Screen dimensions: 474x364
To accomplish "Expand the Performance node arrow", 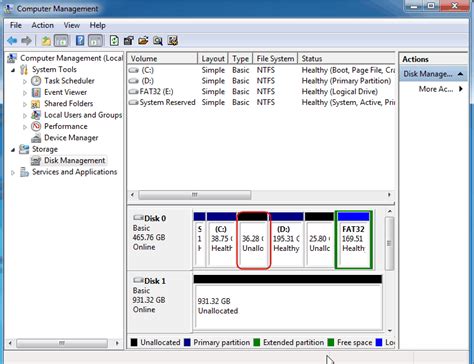I will 25,127.
